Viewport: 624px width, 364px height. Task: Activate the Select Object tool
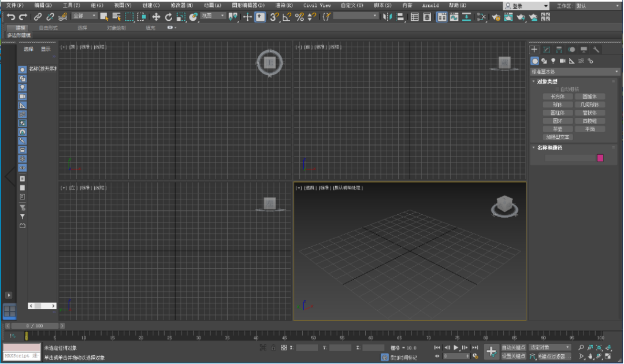(x=104, y=17)
